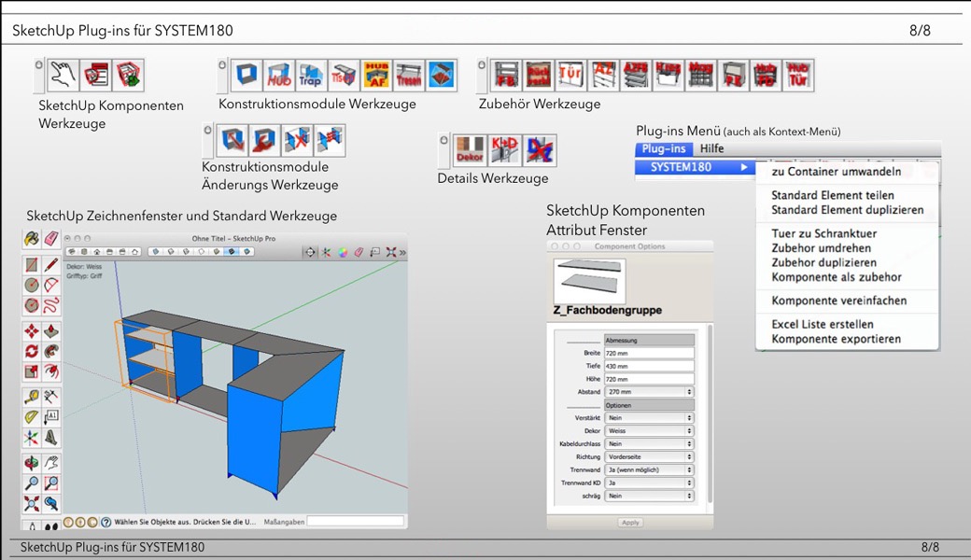Choose the HUB AF module icon
Screen dimensions: 971x560
(x=376, y=76)
